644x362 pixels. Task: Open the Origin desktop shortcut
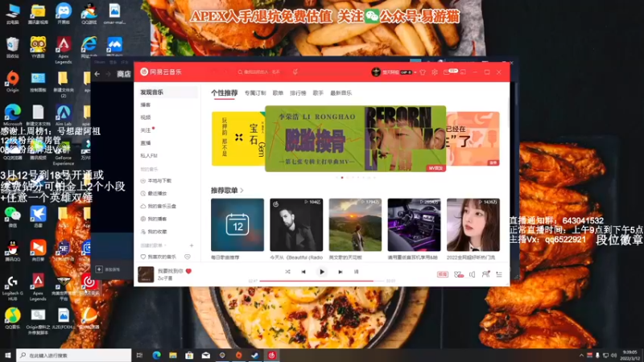13,81
